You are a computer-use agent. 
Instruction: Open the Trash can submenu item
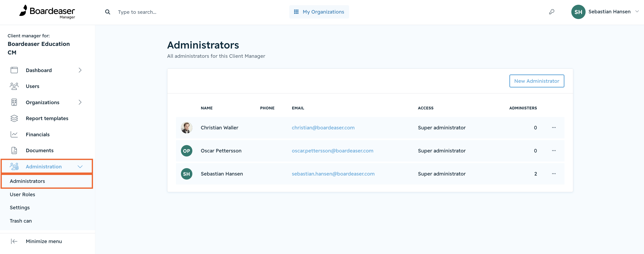coord(21,221)
